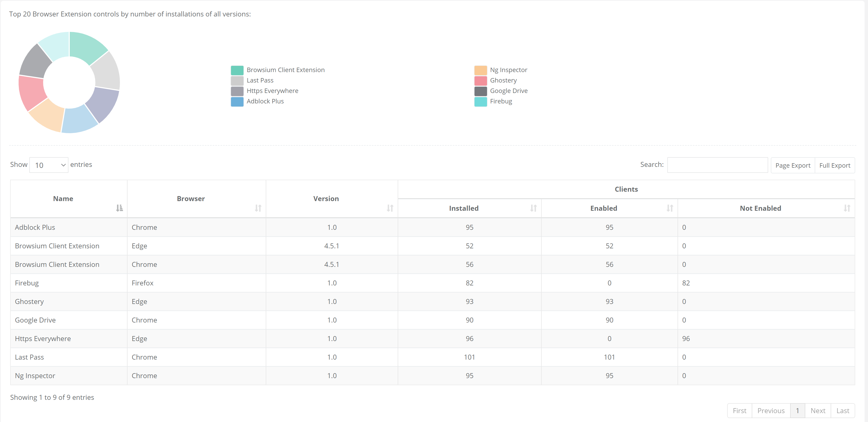The image size is (868, 422).
Task: Click the Version column sort icon
Action: pyautogui.click(x=390, y=208)
